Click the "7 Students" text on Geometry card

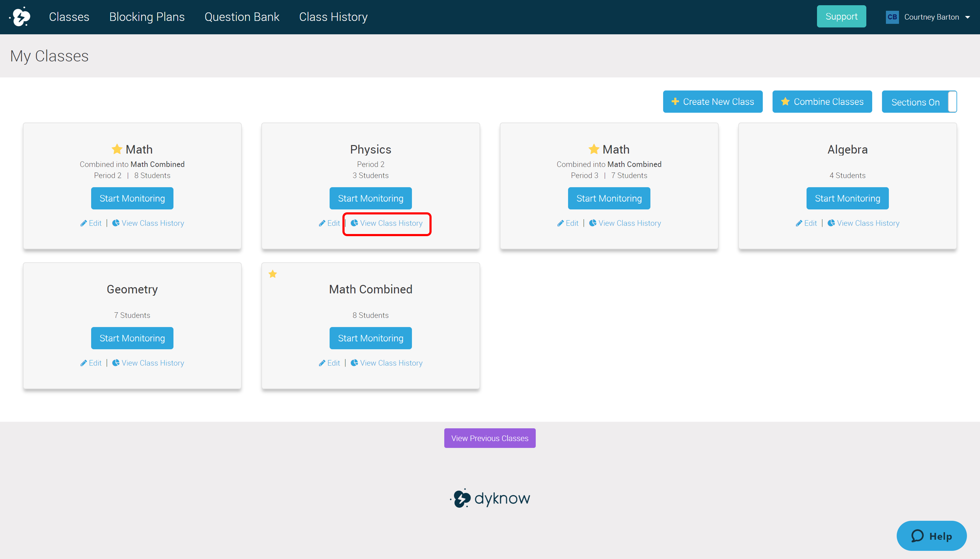click(x=132, y=315)
